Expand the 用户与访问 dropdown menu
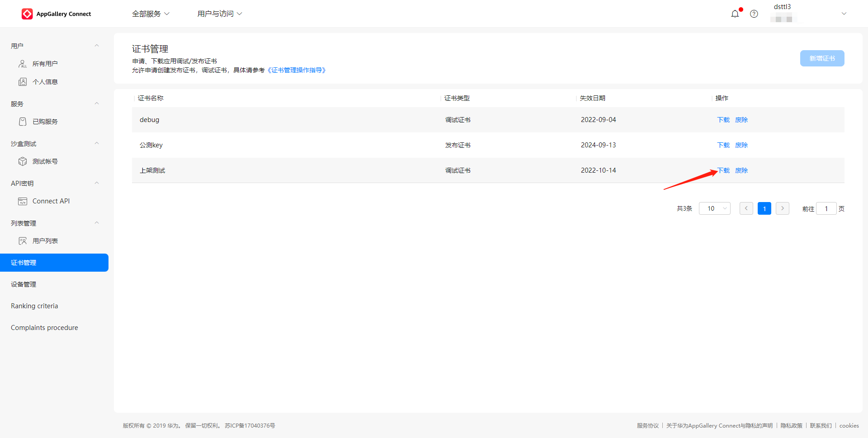 (x=220, y=14)
